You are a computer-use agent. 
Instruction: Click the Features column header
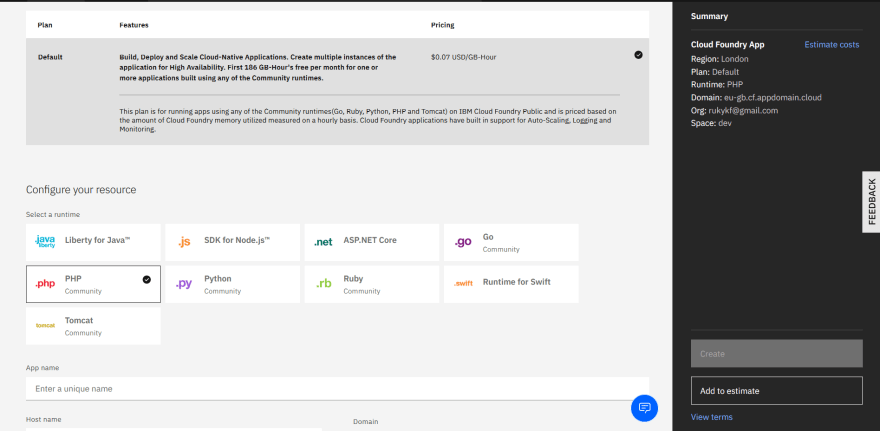[134, 25]
